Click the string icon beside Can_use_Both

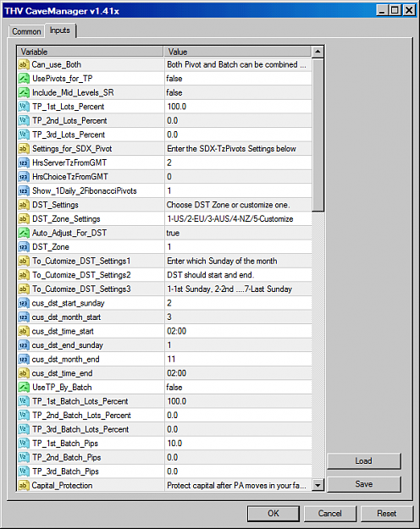tap(24, 64)
